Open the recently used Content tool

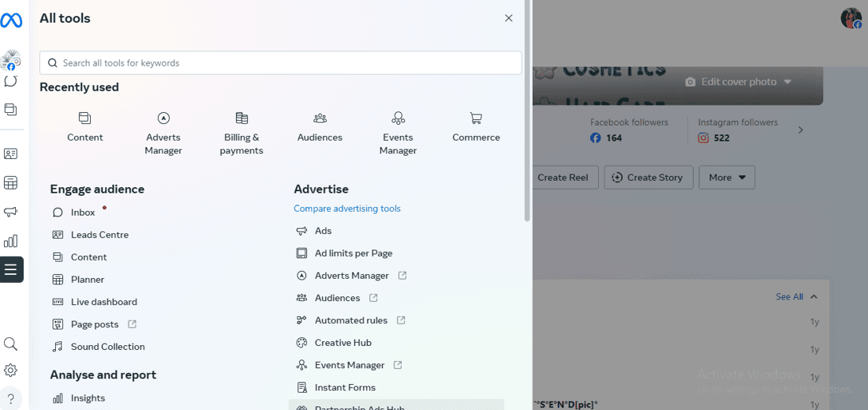(84, 127)
